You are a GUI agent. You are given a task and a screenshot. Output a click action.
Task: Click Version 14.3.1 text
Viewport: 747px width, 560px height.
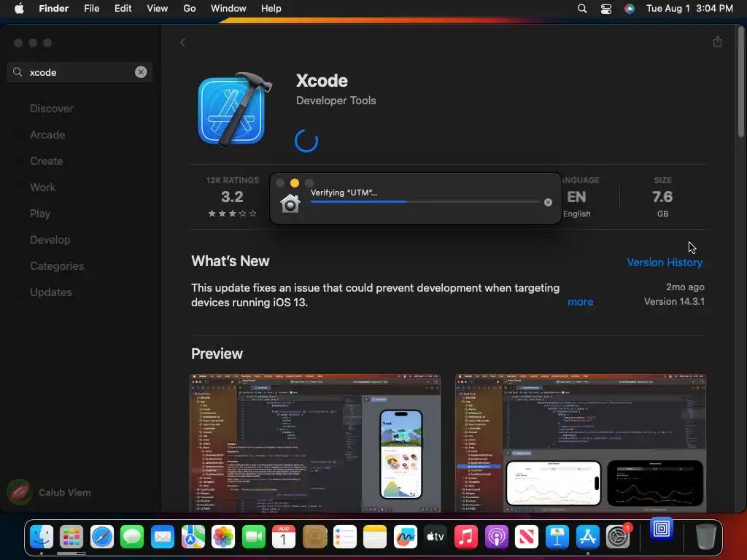point(674,301)
